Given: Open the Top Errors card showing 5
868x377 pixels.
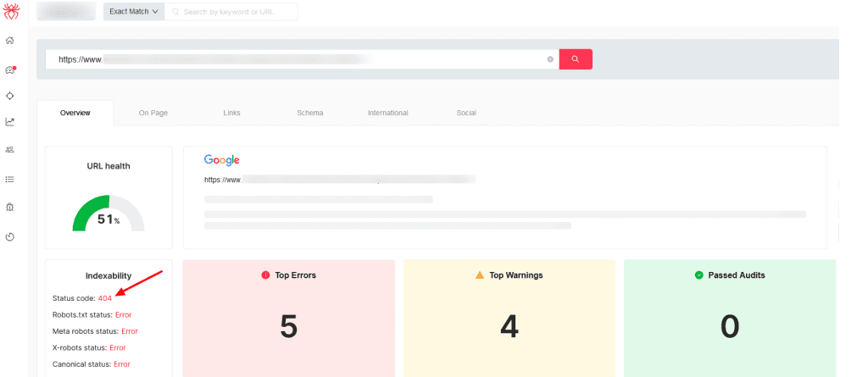Looking at the screenshot, I should pyautogui.click(x=288, y=319).
